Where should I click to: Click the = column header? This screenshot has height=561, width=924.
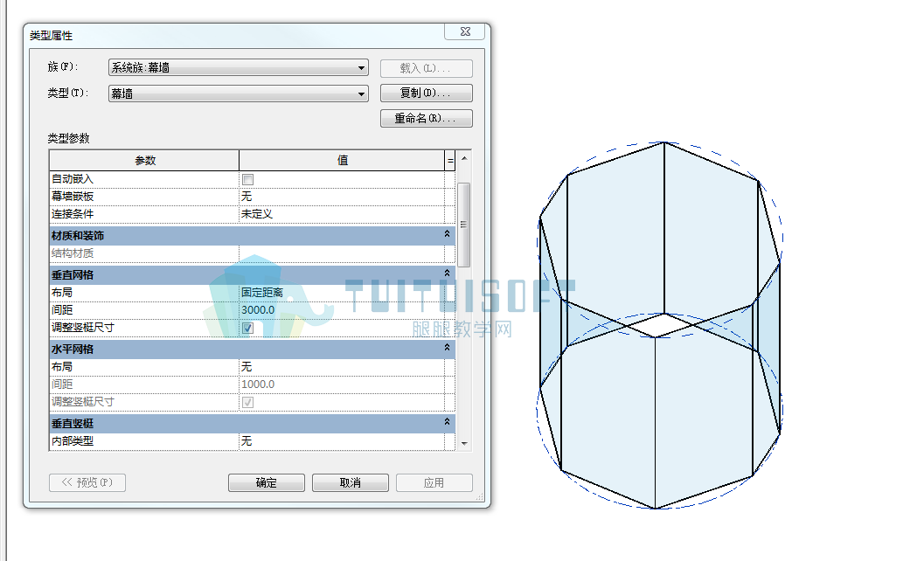tap(450, 160)
